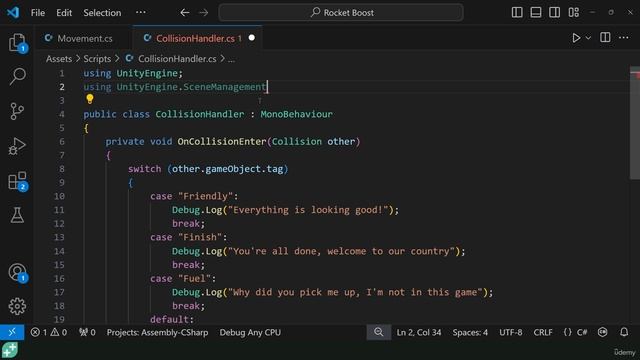Expand the breadcrumb ellipsis symbol

[x=231, y=59]
